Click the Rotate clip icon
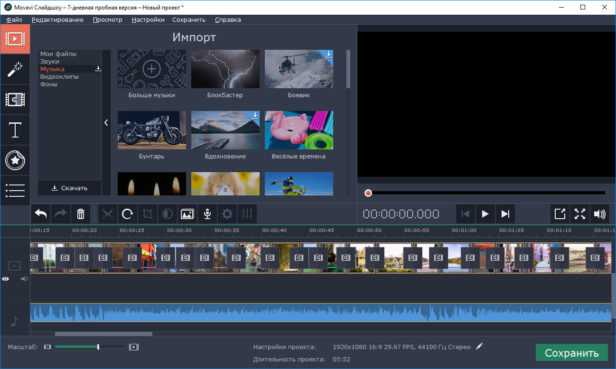The image size is (616, 369). pyautogui.click(x=127, y=214)
